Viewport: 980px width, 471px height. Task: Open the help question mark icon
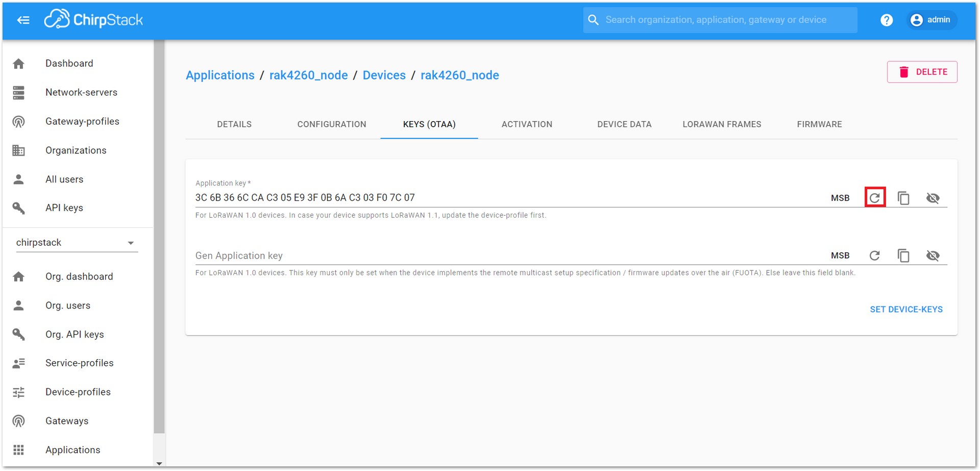pyautogui.click(x=887, y=20)
